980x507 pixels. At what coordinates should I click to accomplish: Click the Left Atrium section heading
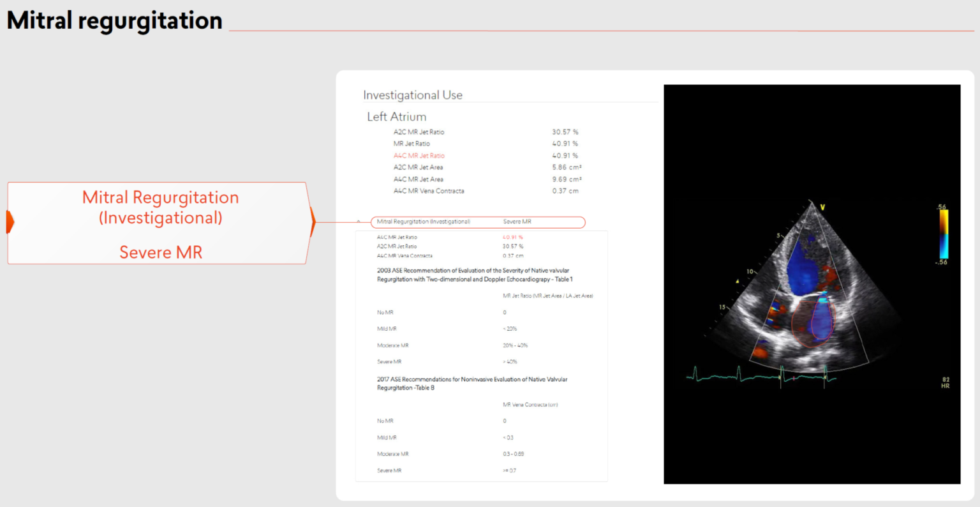[396, 117]
